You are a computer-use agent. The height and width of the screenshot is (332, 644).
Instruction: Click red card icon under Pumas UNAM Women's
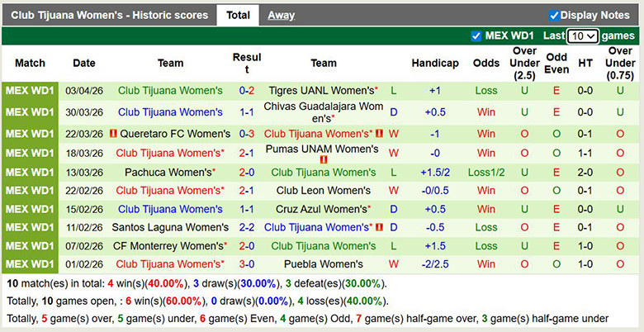(324, 159)
